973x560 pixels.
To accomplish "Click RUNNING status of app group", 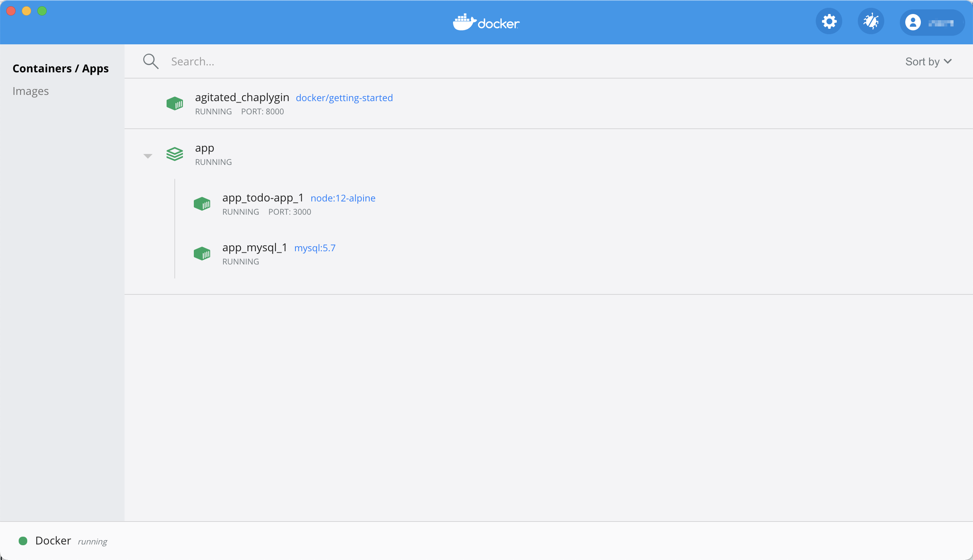I will (x=214, y=162).
